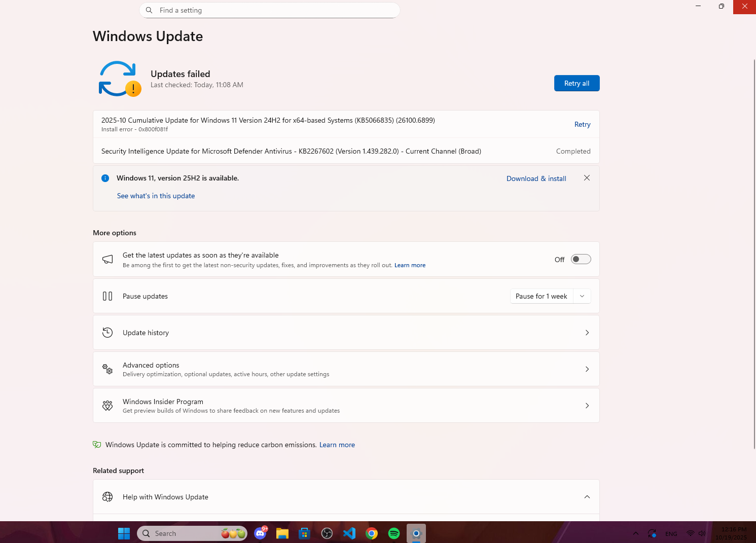Open Advanced options chevron
Viewport: 756px width, 543px height.
587,369
